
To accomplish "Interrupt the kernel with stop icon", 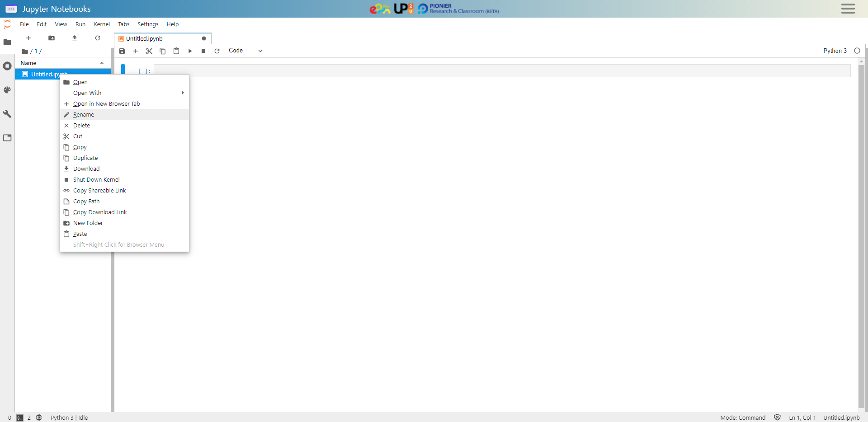I will [x=203, y=51].
